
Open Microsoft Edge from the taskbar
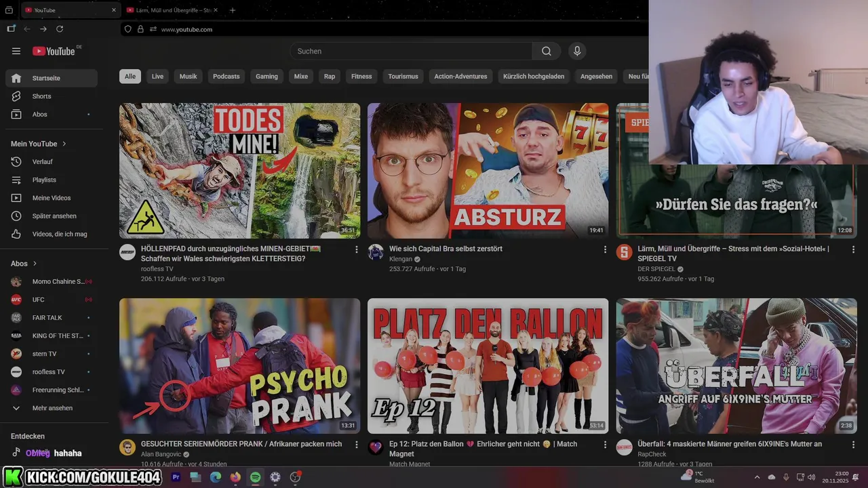215,477
